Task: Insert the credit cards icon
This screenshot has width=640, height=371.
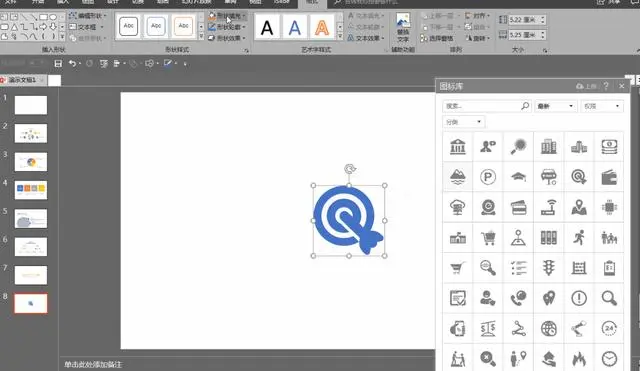Action: click(518, 207)
